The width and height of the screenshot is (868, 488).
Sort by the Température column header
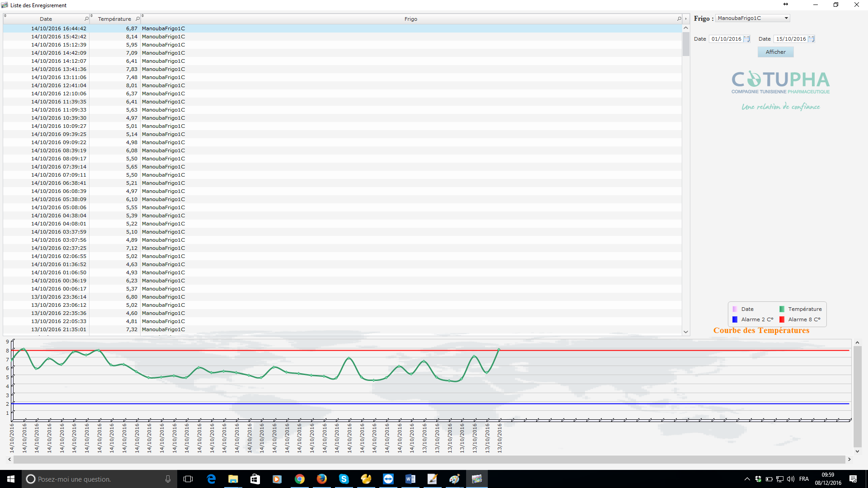point(114,19)
